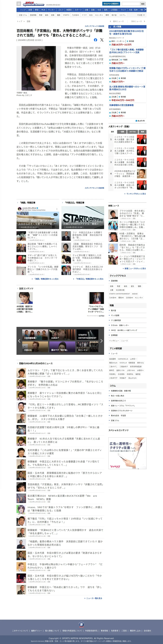Click footer 会社案内 link

pos(147,631)
